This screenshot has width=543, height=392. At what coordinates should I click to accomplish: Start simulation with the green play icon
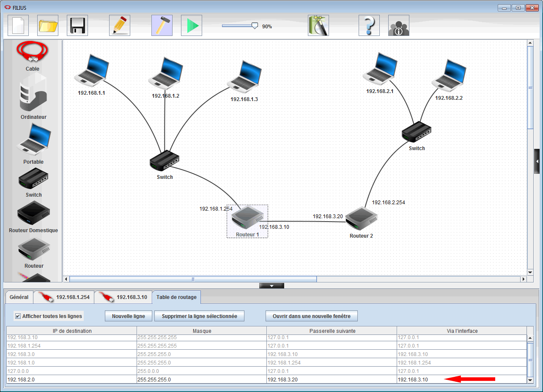pyautogui.click(x=192, y=26)
